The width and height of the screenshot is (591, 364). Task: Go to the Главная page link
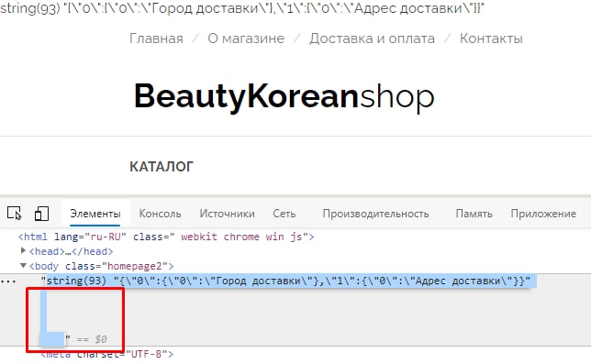click(x=156, y=39)
